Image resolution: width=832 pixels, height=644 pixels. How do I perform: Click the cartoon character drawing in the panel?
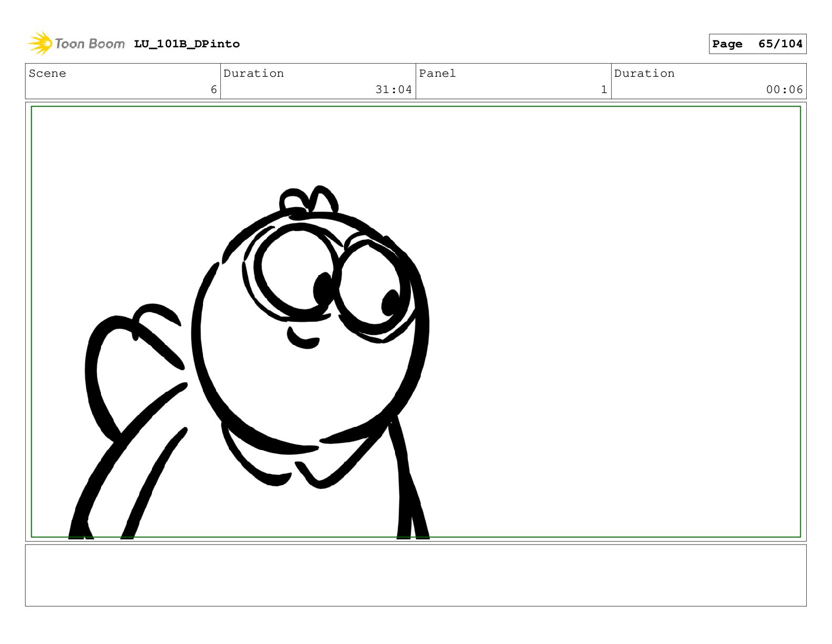257,363
